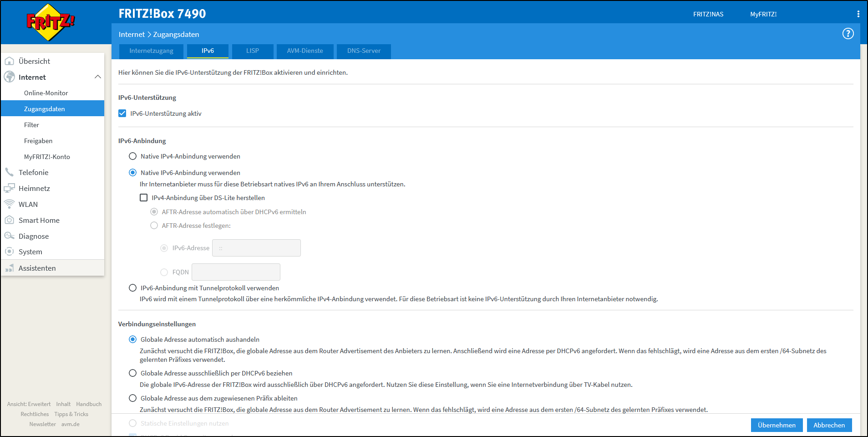The image size is (868, 437).
Task: Switch to the Internetzugang tab
Action: tap(151, 51)
